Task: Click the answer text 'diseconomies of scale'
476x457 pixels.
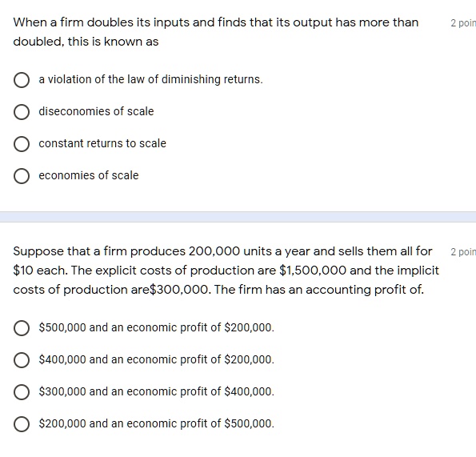Action: pyautogui.click(x=96, y=111)
